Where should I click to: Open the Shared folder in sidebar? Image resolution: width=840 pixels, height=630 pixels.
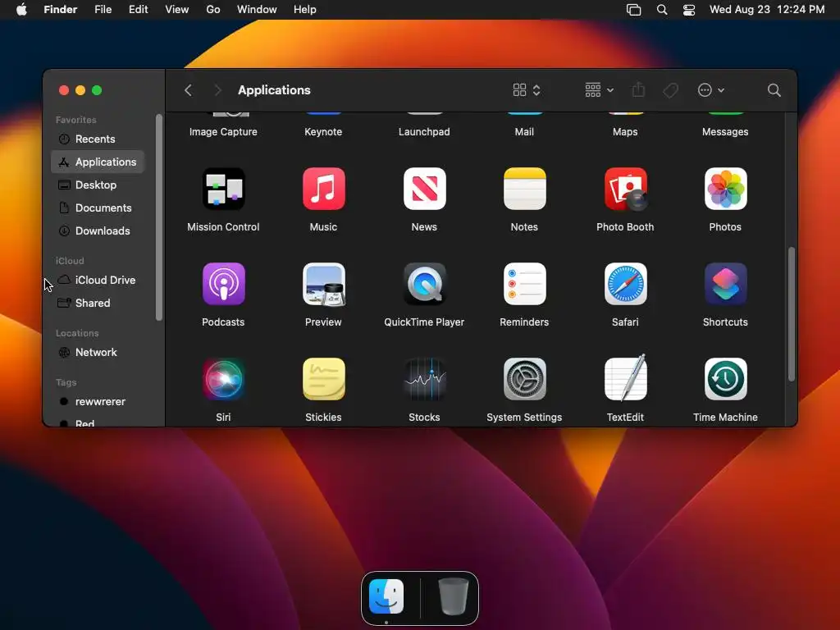point(98,304)
